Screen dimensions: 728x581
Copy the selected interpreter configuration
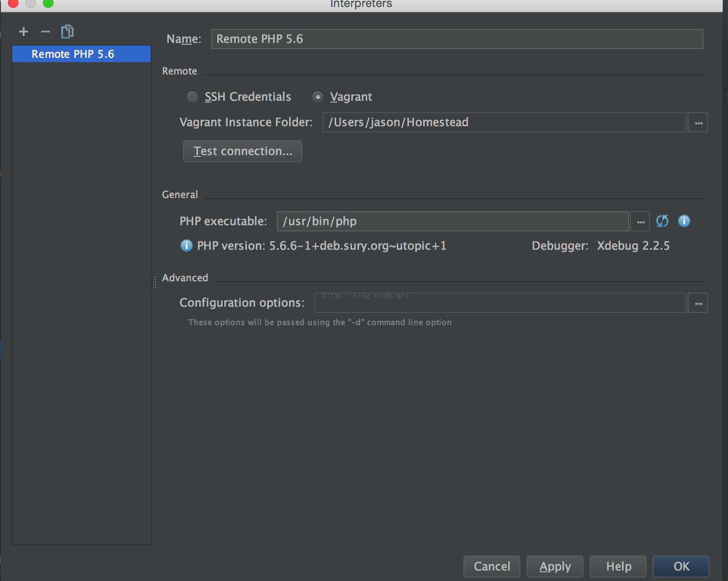pos(67,32)
